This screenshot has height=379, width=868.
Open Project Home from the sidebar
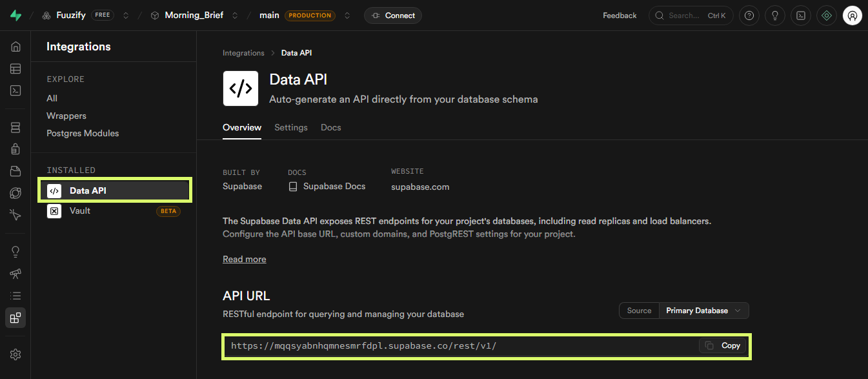tap(15, 46)
